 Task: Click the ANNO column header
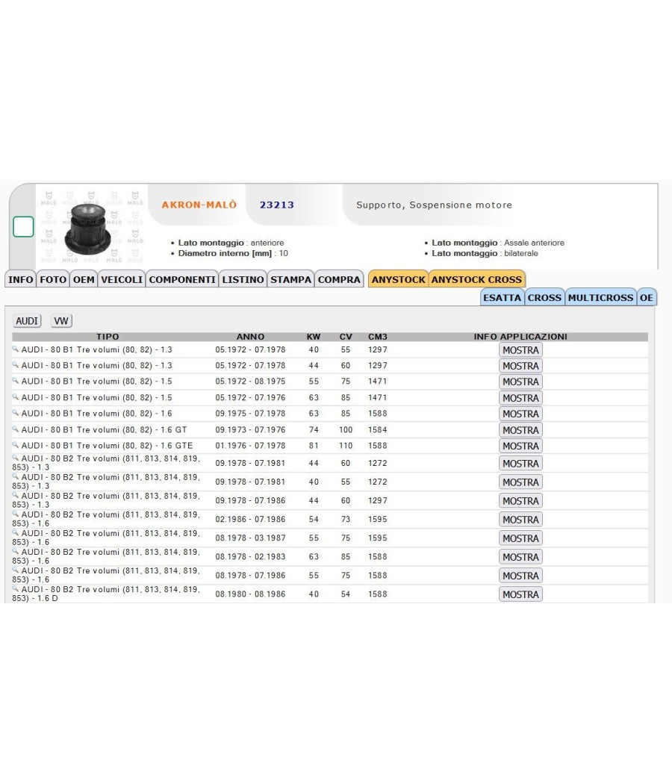tap(250, 337)
